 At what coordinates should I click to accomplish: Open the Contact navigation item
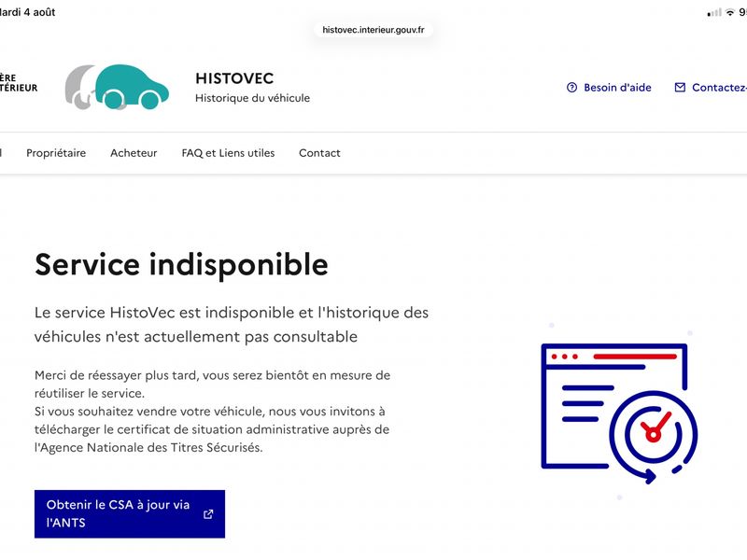click(319, 153)
